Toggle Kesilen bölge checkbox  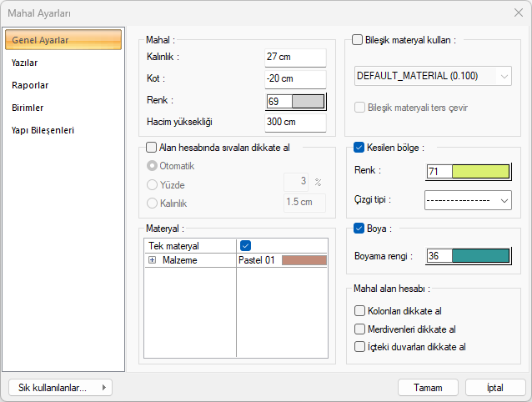click(x=359, y=148)
